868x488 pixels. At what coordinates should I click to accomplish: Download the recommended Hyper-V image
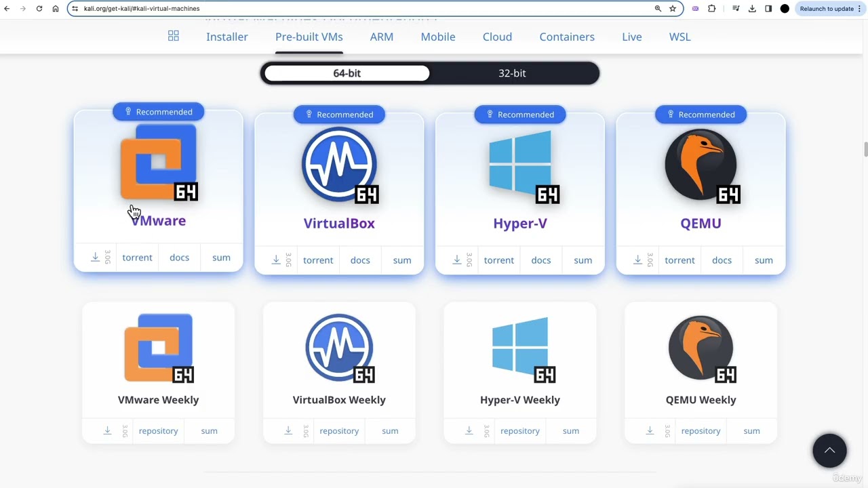(457, 260)
